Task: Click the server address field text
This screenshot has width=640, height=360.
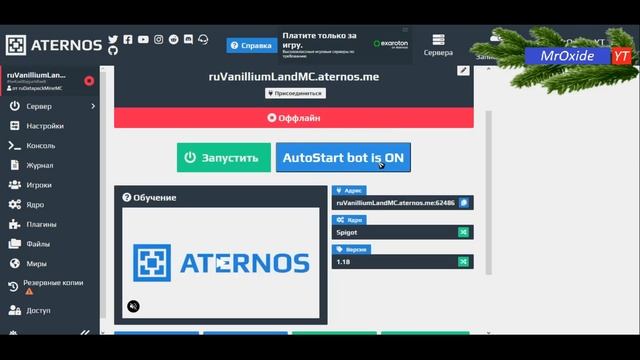Action: (396, 203)
